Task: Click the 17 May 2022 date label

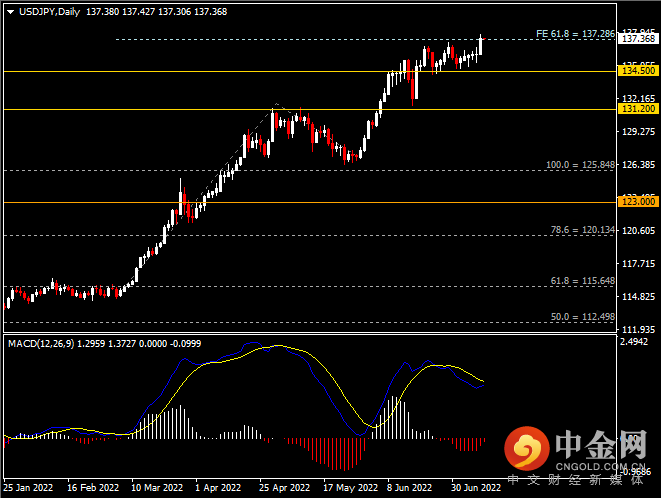Action: (x=351, y=488)
